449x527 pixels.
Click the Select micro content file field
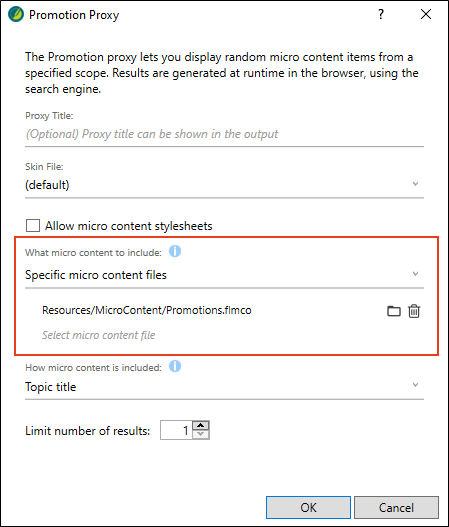98,335
